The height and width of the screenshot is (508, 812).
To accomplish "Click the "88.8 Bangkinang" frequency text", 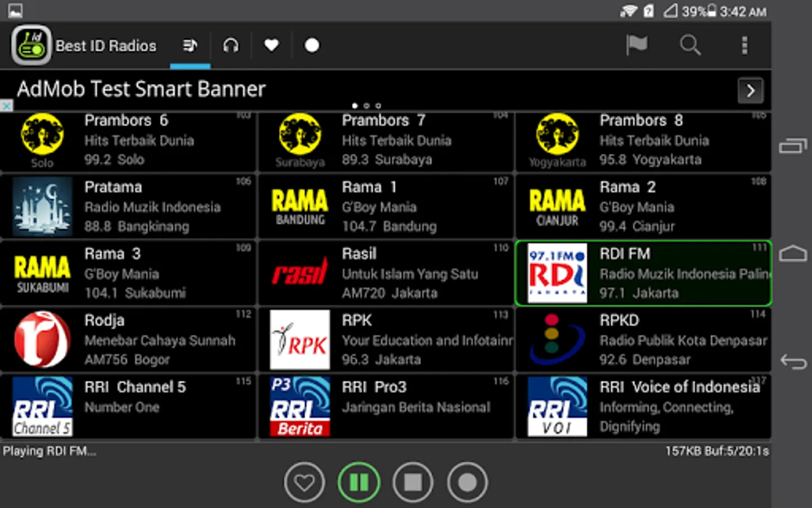I will pos(137,226).
